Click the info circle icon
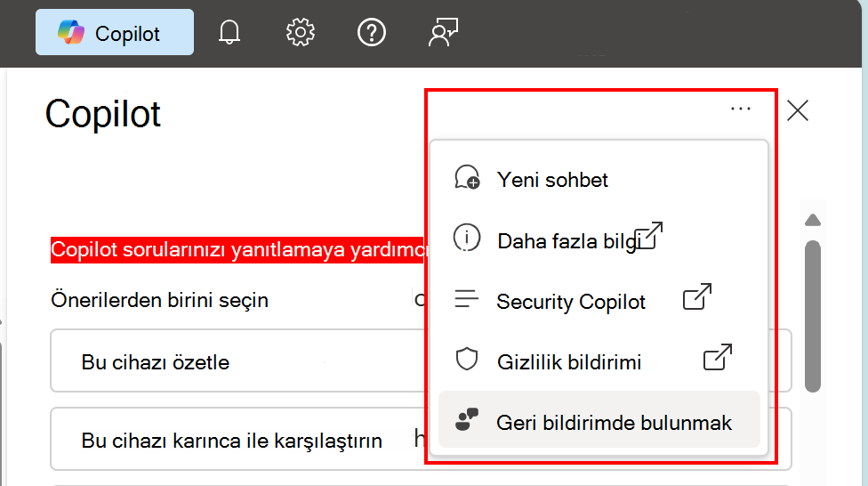 coord(467,238)
